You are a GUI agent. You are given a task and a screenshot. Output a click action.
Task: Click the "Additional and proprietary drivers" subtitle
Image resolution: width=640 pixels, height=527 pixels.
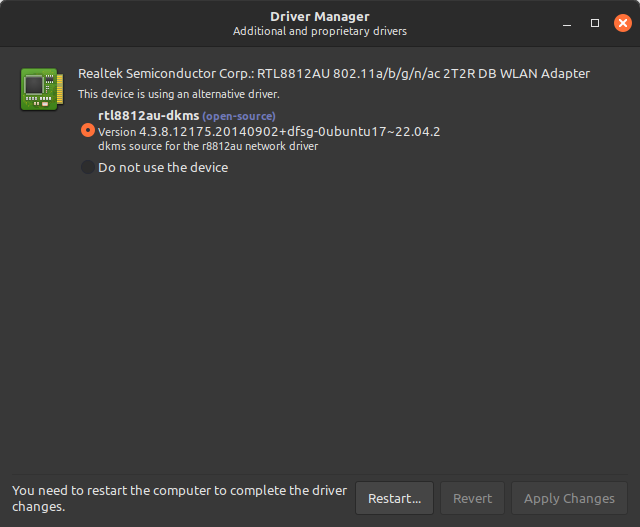[320, 31]
